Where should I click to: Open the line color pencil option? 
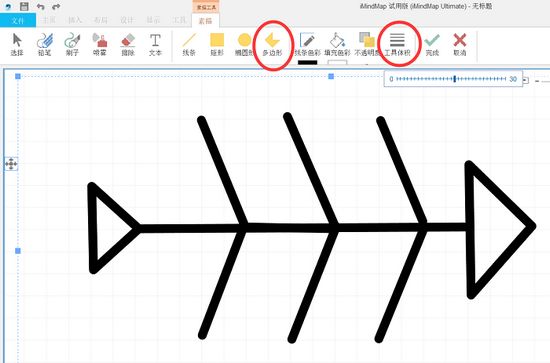pyautogui.click(x=307, y=44)
